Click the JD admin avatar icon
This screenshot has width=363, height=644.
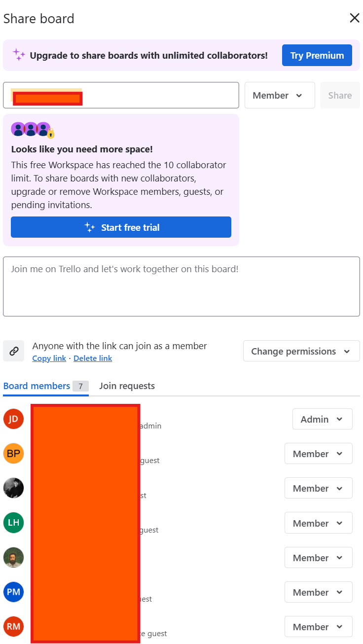(13, 419)
